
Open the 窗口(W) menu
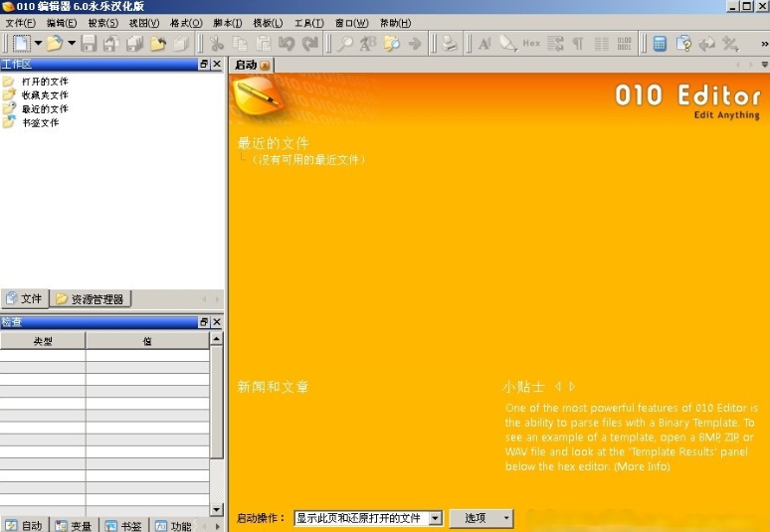[x=351, y=23]
